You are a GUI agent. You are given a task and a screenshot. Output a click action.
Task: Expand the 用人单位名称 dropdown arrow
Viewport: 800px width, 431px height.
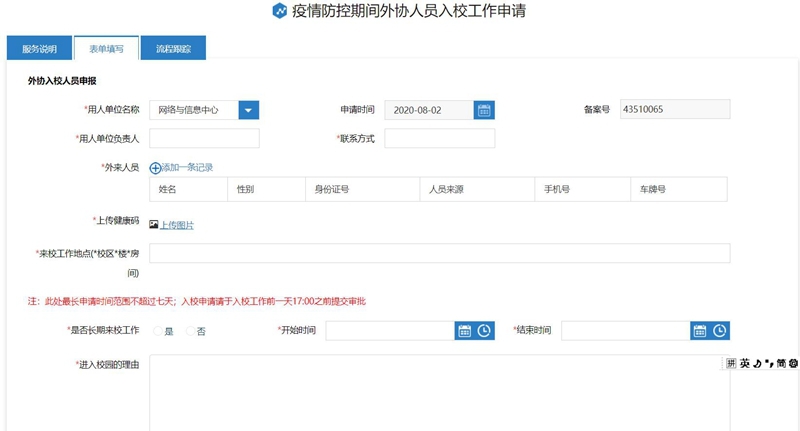(249, 110)
